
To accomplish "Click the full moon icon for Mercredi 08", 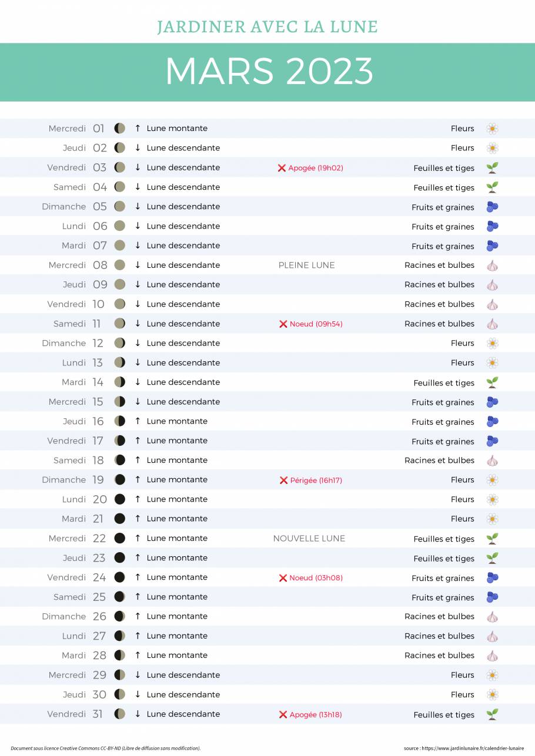I will [x=120, y=265].
